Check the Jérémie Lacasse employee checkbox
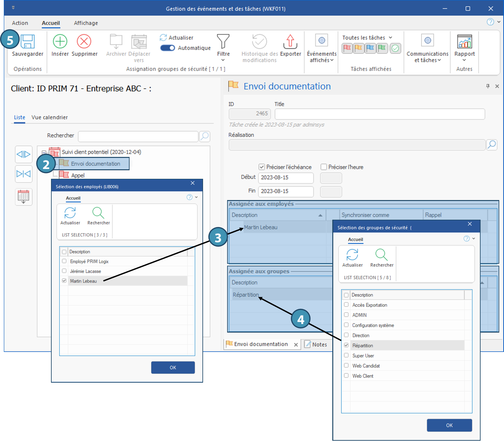 64,271
